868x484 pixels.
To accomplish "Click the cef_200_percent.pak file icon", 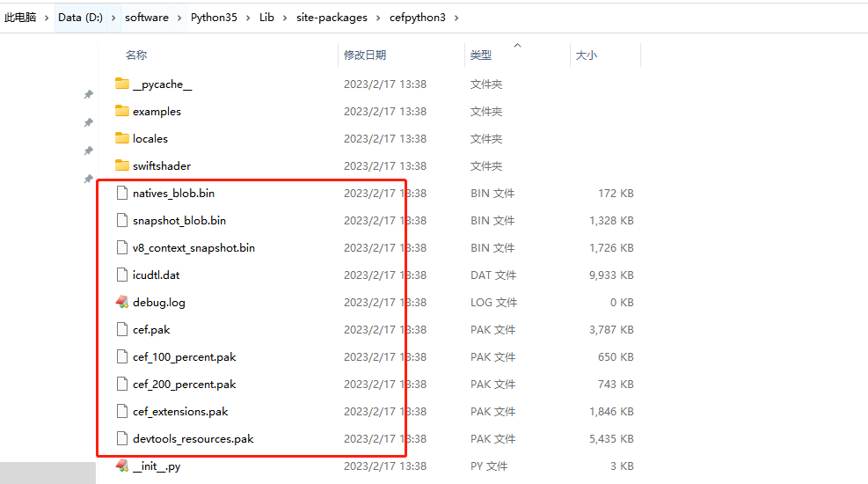I will [121, 383].
